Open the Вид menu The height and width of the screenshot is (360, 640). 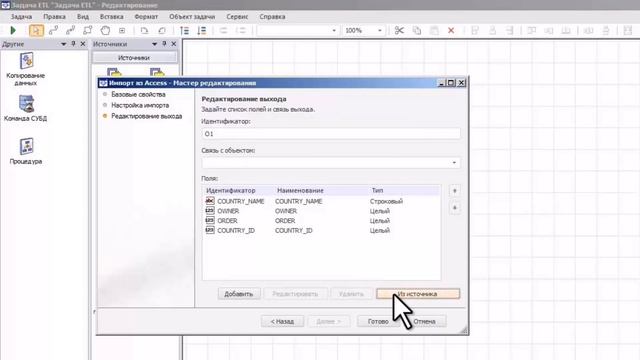83,17
